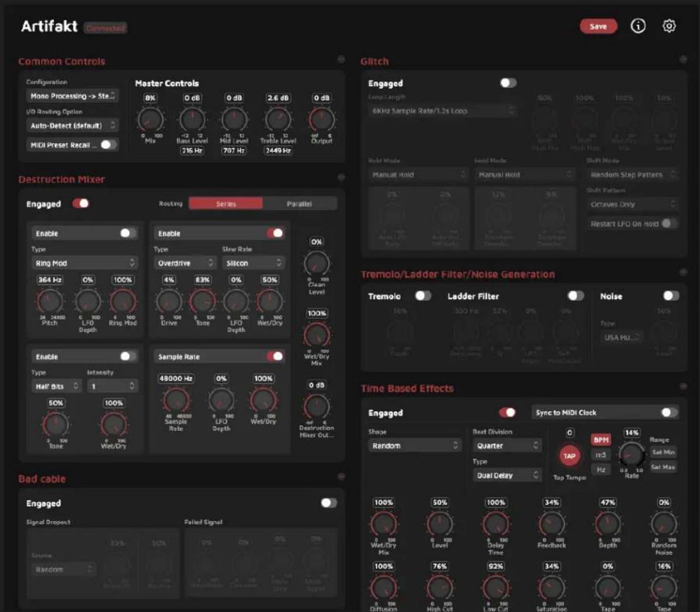
Task: Open the info icon in header
Action: [x=637, y=26]
